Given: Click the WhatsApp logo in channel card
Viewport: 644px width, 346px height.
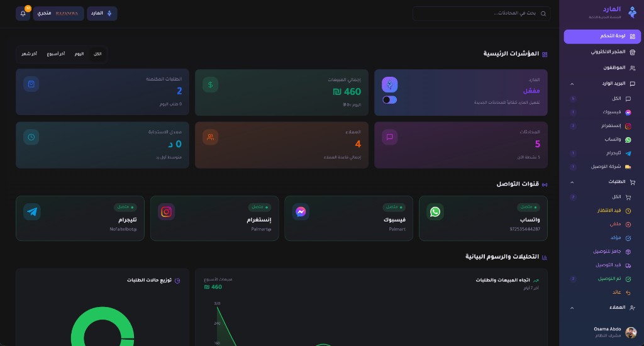Looking at the screenshot, I should tap(435, 211).
